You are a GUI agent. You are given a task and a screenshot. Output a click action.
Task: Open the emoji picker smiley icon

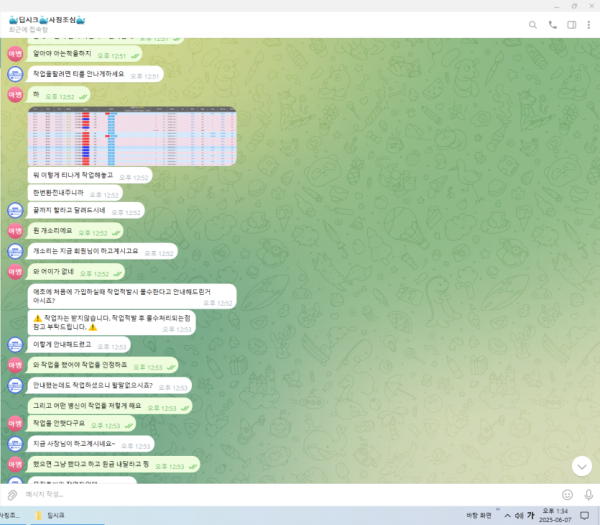coord(567,495)
